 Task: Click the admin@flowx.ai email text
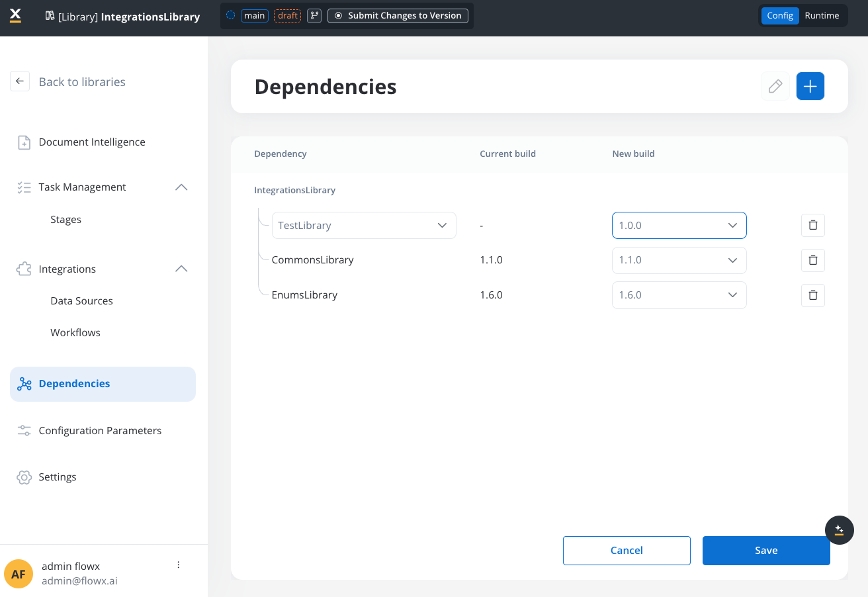pos(79,581)
